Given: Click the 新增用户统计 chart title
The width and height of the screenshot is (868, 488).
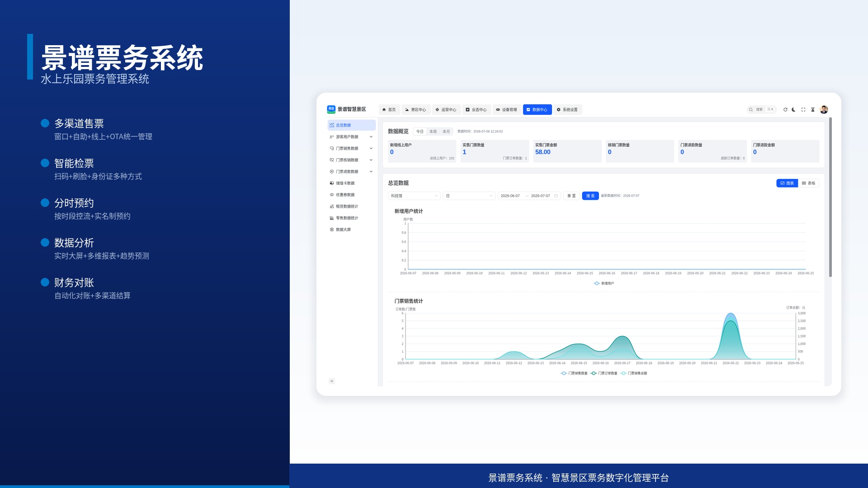Looking at the screenshot, I should (x=409, y=211).
